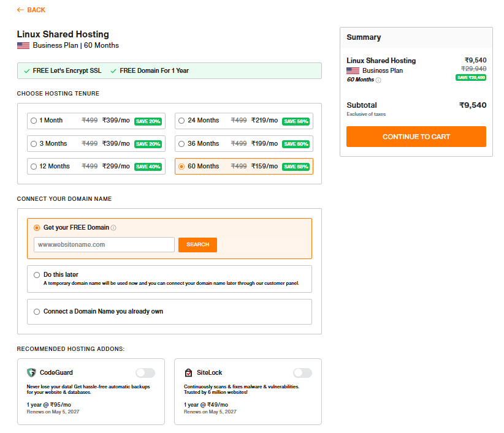Click the SiteLock '1 year @ ₹49/mo' text
The height and width of the screenshot is (433, 504).
(206, 405)
